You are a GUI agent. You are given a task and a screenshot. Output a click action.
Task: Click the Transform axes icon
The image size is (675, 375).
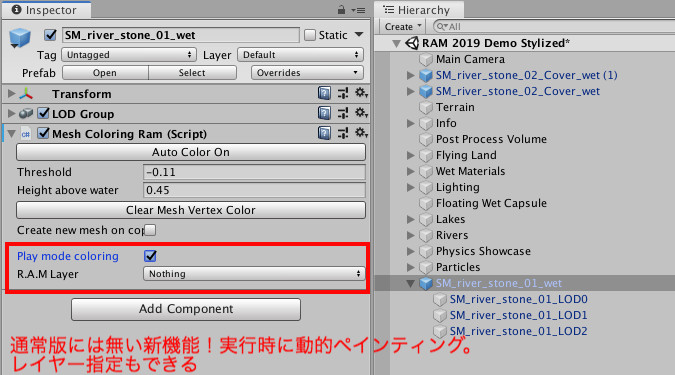[x=26, y=93]
